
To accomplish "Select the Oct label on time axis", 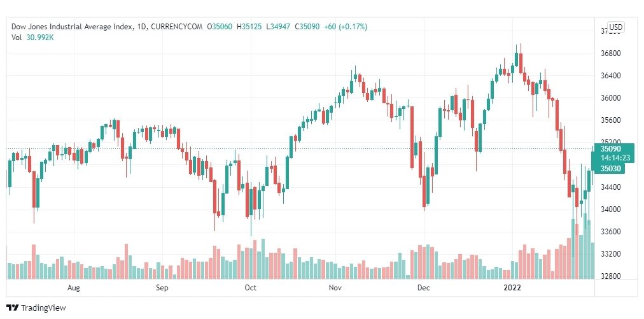I will tap(250, 288).
